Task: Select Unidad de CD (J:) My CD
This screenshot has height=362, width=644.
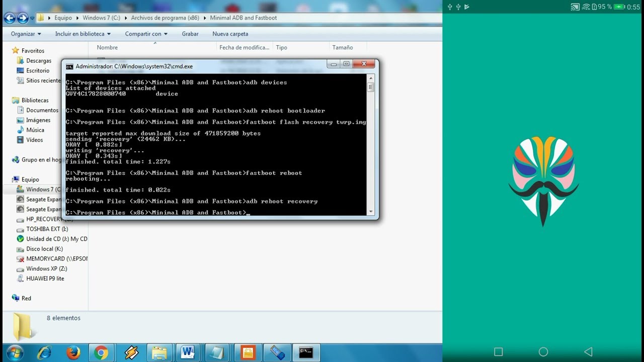Action: click(52, 239)
